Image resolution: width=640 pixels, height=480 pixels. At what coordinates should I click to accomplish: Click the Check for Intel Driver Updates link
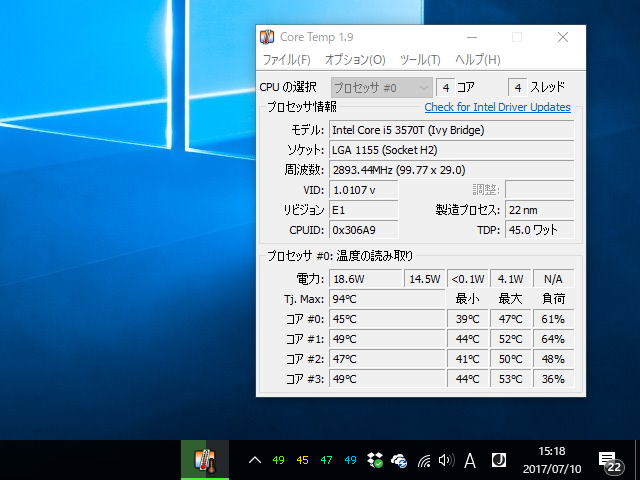[x=497, y=107]
